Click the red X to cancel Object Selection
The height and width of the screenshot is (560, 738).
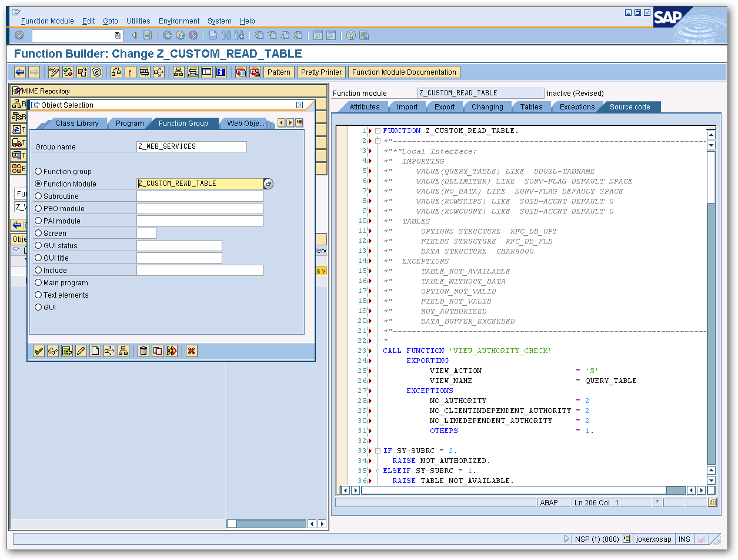tap(191, 351)
